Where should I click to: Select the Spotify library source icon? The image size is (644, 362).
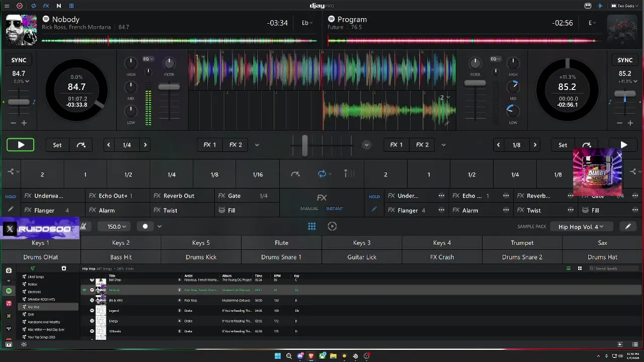[x=9, y=291]
